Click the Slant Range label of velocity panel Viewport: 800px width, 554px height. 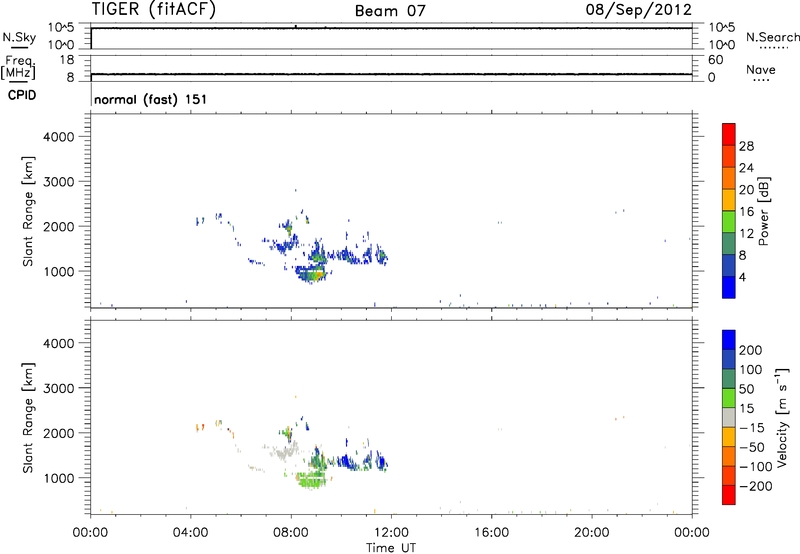click(x=28, y=418)
